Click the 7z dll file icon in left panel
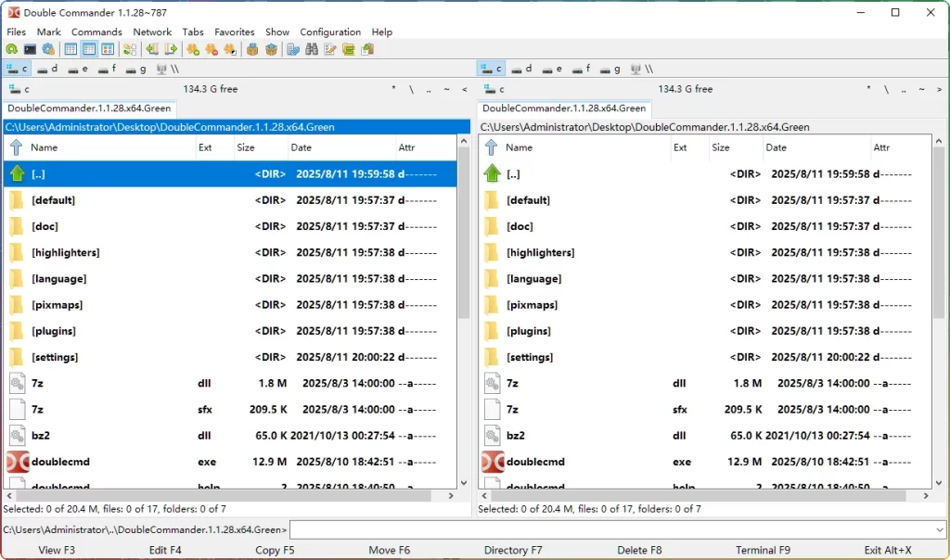The height and width of the screenshot is (560, 950). (18, 383)
